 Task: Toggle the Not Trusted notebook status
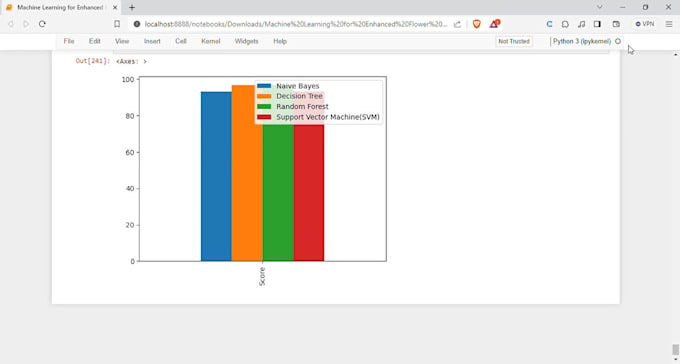click(x=514, y=41)
